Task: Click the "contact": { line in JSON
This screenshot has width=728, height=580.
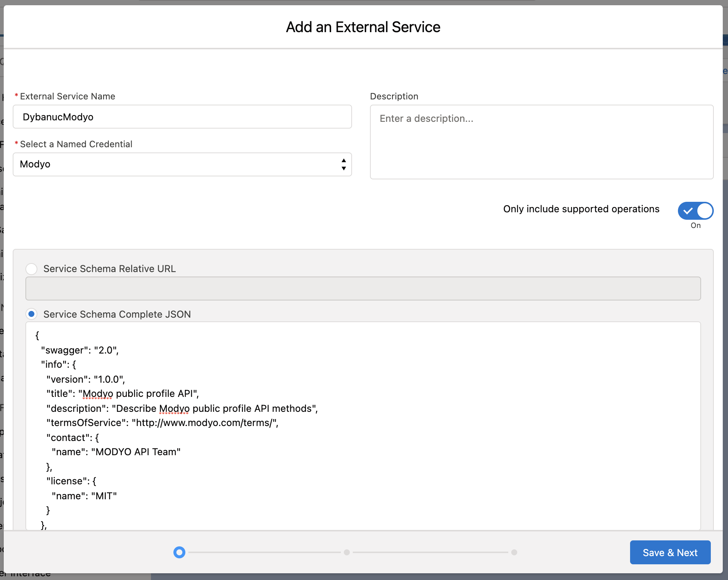Action: 73,438
